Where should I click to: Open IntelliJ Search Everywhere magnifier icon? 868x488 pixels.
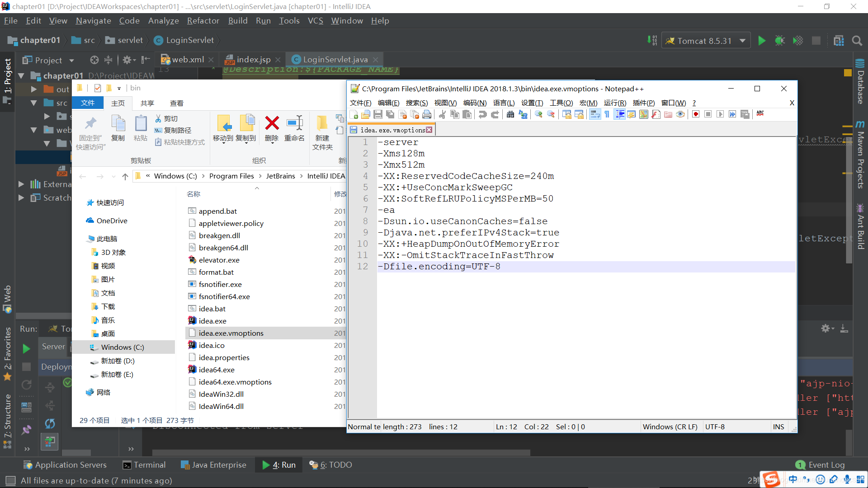857,41
